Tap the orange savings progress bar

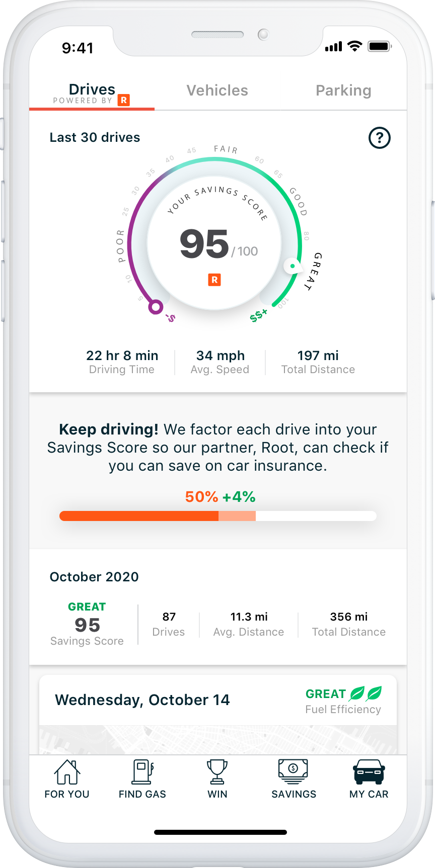click(x=217, y=516)
